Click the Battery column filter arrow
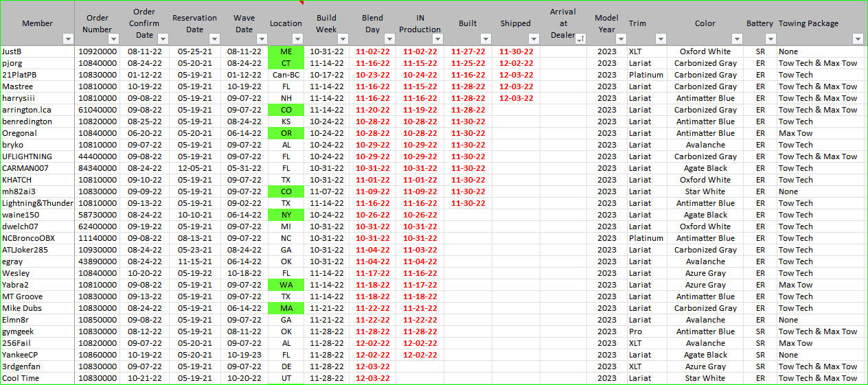 pyautogui.click(x=770, y=39)
